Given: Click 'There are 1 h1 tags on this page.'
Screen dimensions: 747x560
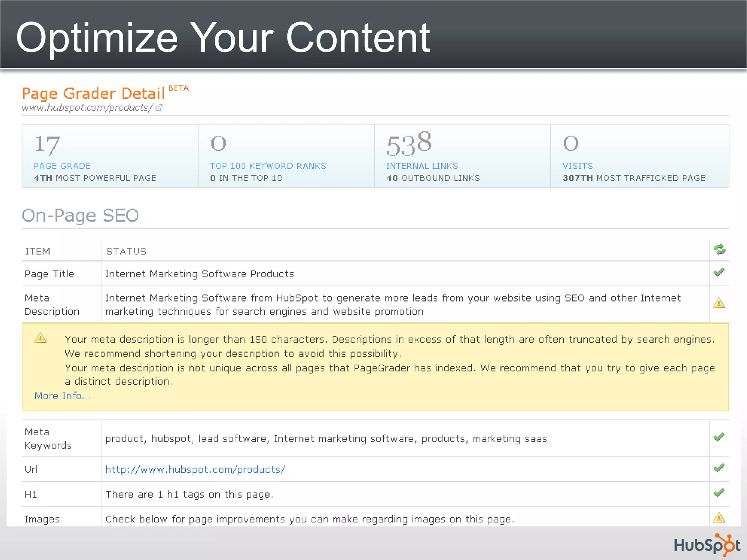Looking at the screenshot, I should pyautogui.click(x=189, y=494).
